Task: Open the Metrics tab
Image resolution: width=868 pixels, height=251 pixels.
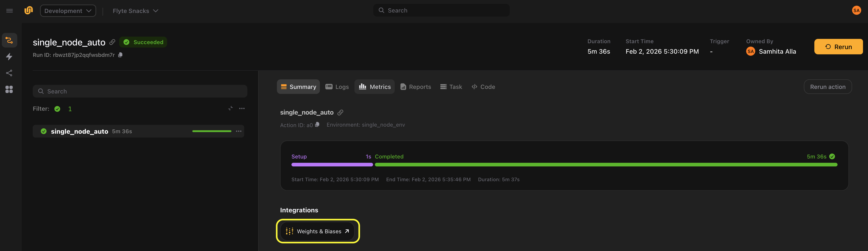Action: (x=374, y=87)
